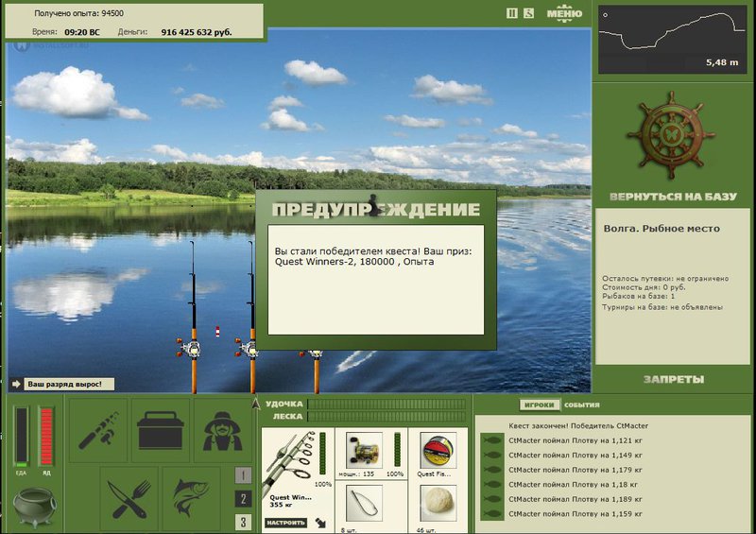Click the quest winner message text
This screenshot has height=534, width=756.
[x=372, y=257]
